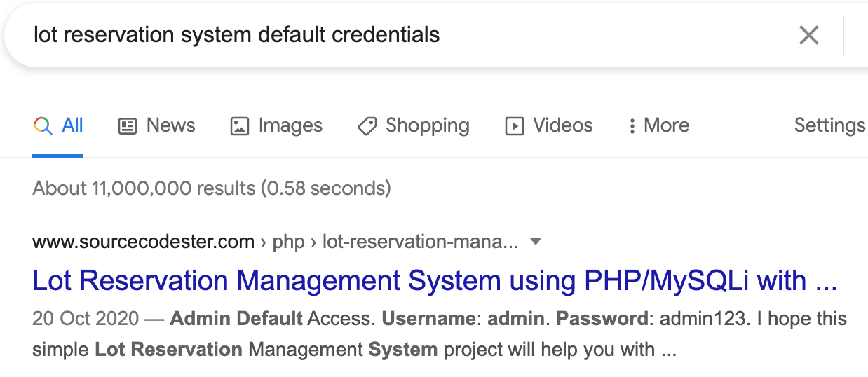Open the Lot Reservation Management System result
The width and height of the screenshot is (868, 377).
tap(435, 281)
